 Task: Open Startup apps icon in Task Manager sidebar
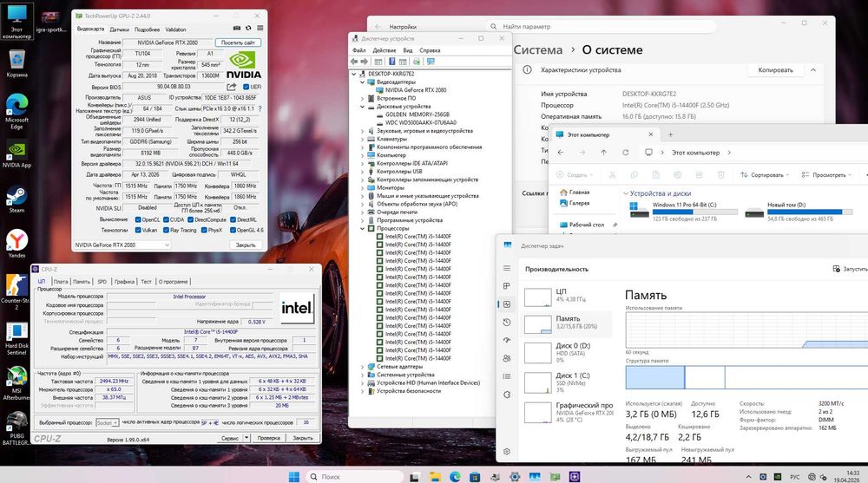click(x=507, y=340)
